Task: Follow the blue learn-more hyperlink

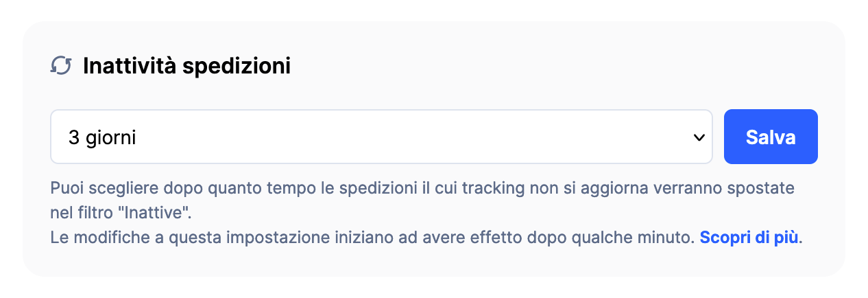Action: click(x=749, y=238)
